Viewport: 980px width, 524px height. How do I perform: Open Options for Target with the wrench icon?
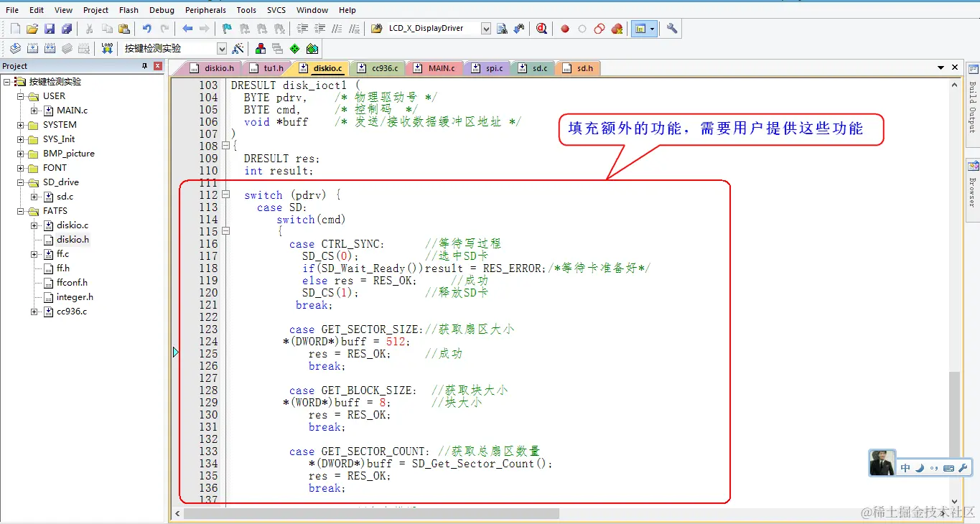pyautogui.click(x=671, y=29)
